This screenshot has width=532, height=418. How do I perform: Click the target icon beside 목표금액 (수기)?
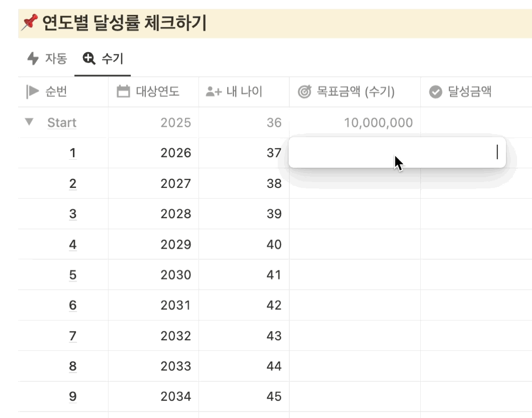point(304,92)
